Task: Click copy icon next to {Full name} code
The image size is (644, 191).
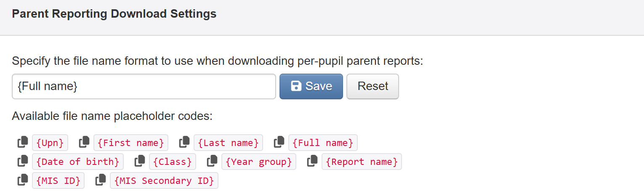Action: [x=279, y=142]
